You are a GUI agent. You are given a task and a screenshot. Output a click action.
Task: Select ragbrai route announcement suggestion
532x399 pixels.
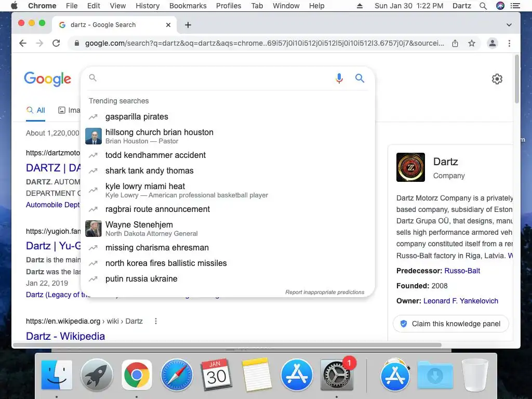pyautogui.click(x=228, y=209)
